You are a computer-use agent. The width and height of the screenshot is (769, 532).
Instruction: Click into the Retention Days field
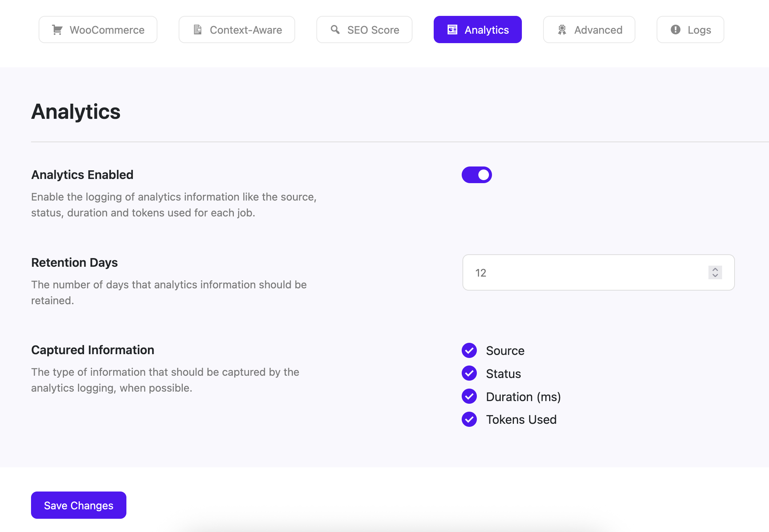(x=583, y=273)
